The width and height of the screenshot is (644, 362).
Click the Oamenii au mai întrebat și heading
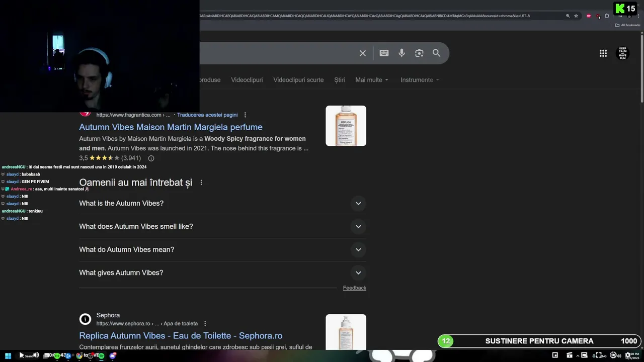pos(135,183)
